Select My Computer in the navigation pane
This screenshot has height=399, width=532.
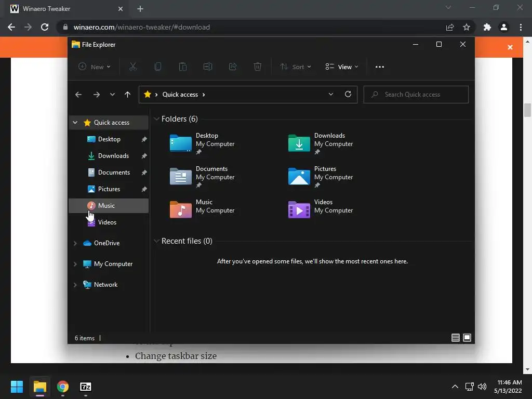[113, 264]
